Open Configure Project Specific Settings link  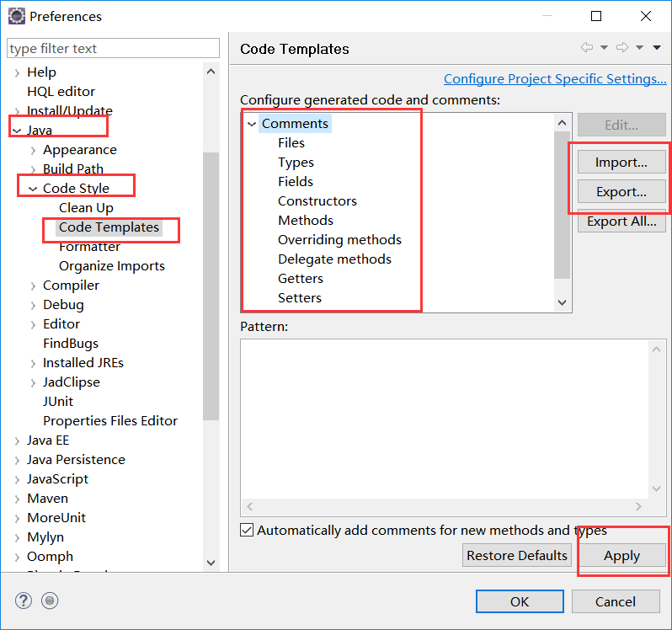555,79
